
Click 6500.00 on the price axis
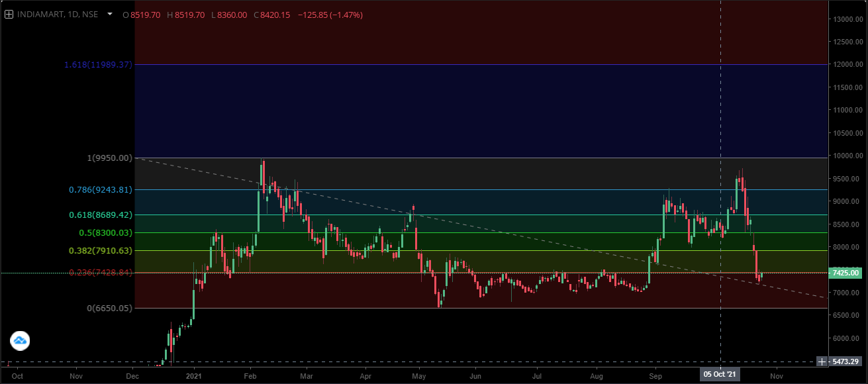pos(847,315)
